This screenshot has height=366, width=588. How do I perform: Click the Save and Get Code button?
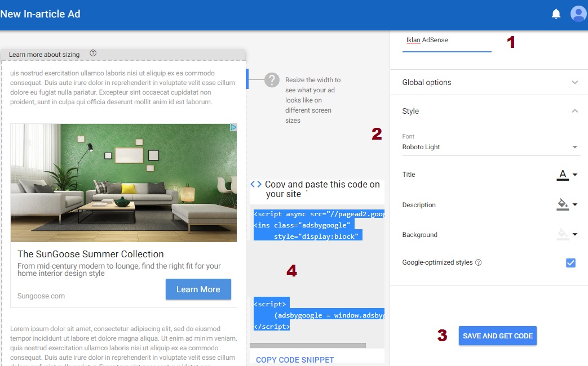498,336
